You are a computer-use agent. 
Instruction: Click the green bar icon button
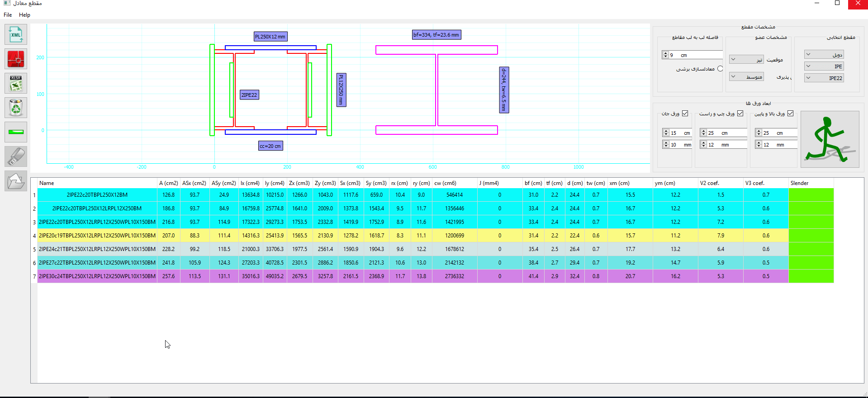(16, 132)
